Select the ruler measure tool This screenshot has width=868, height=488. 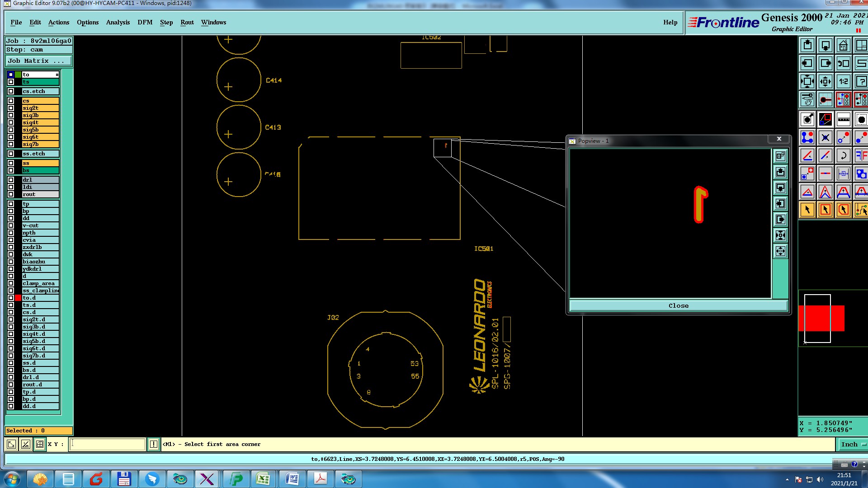pyautogui.click(x=843, y=120)
